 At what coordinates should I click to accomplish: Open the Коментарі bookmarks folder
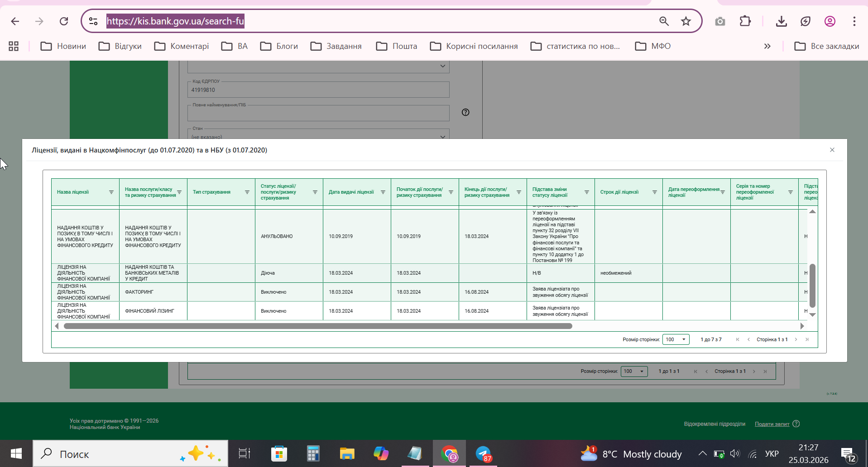point(181,46)
